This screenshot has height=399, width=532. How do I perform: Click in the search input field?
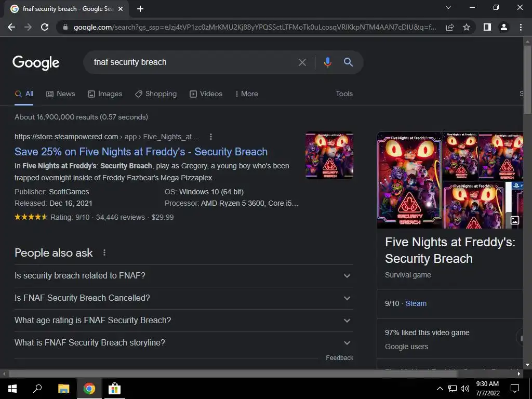[193, 62]
